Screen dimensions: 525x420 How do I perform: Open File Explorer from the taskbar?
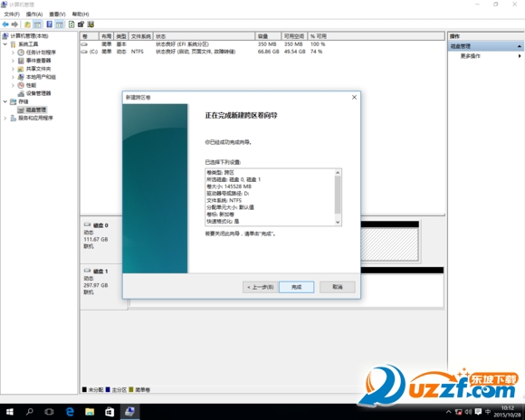(x=90, y=412)
